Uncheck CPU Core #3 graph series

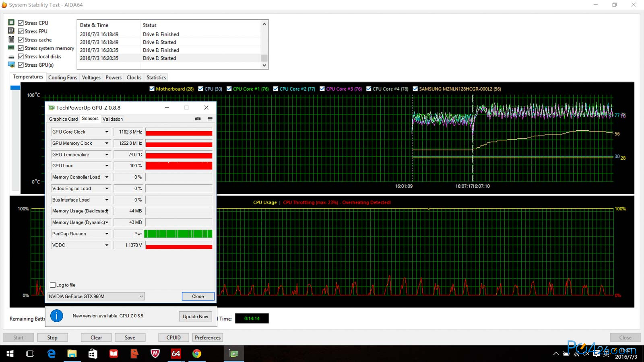[322, 89]
